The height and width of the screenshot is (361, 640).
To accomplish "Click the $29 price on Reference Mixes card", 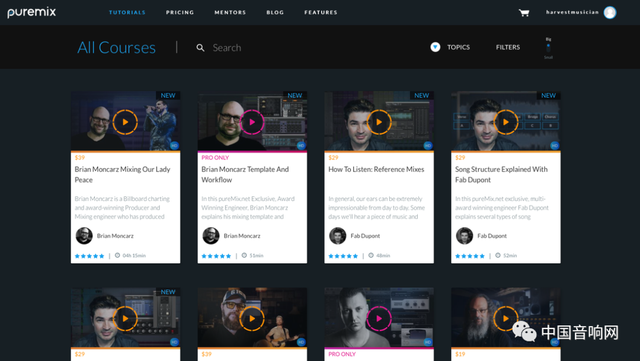I will (333, 157).
